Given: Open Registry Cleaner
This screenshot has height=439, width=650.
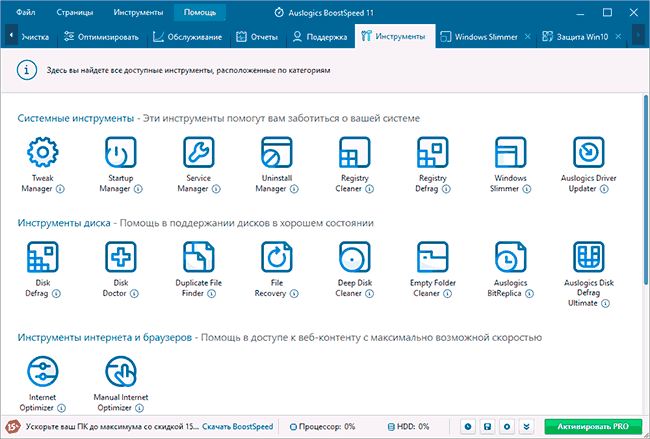Looking at the screenshot, I should tap(354, 152).
